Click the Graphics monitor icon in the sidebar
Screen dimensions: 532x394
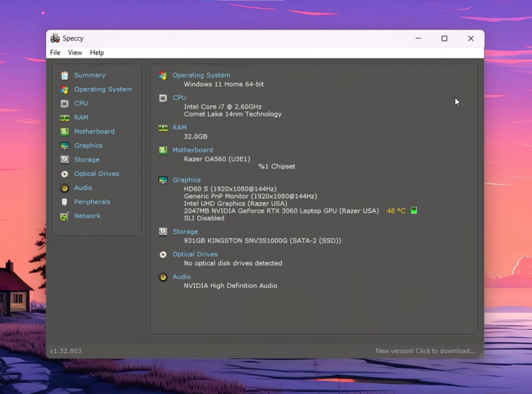[x=65, y=145]
